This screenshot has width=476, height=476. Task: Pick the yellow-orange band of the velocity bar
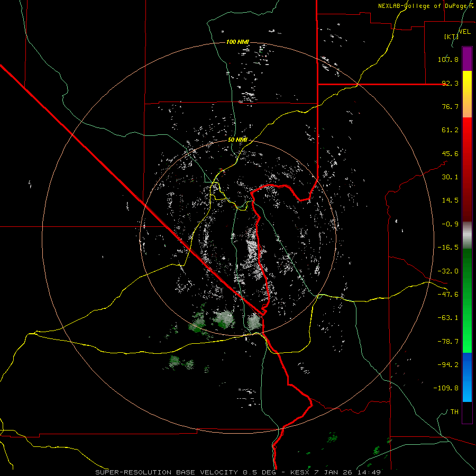467,94
